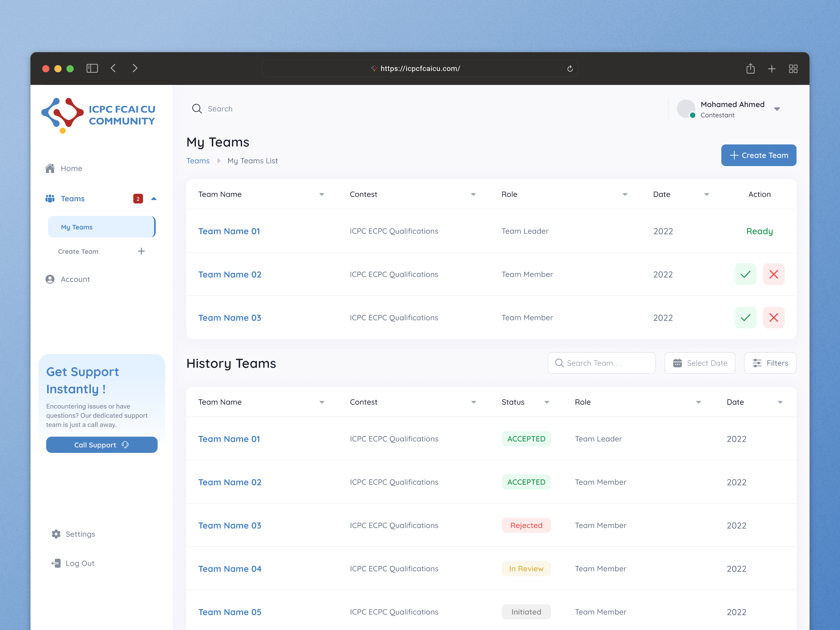The image size is (840, 630).
Task: Click the calendar icon in Select Date
Action: (678, 363)
